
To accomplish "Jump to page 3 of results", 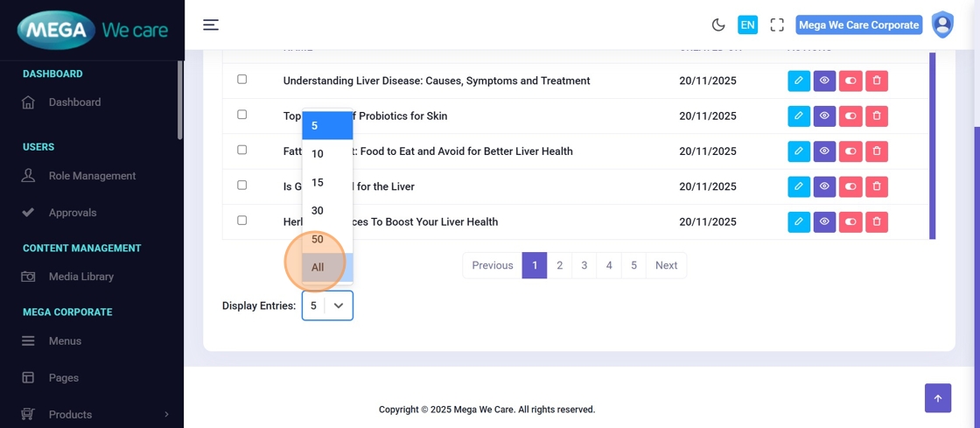I will tap(584, 265).
